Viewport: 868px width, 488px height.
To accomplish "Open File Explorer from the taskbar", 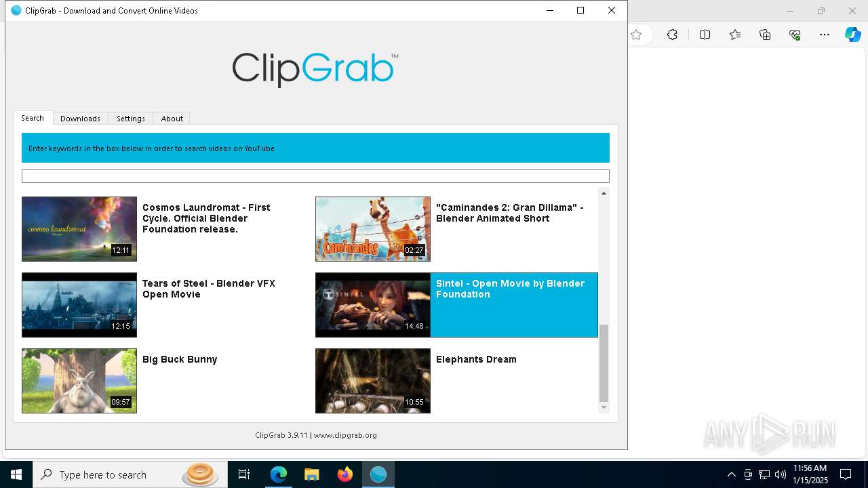I will click(x=312, y=474).
